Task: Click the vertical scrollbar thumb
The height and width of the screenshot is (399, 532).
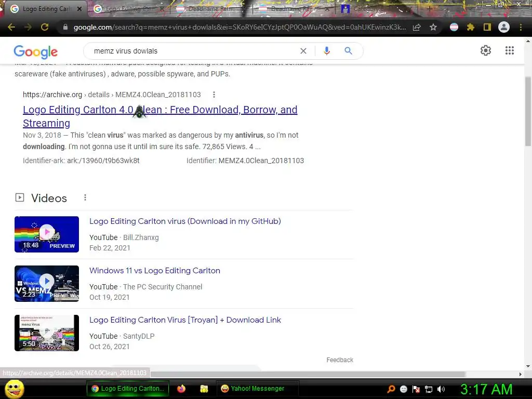Action: [528, 111]
